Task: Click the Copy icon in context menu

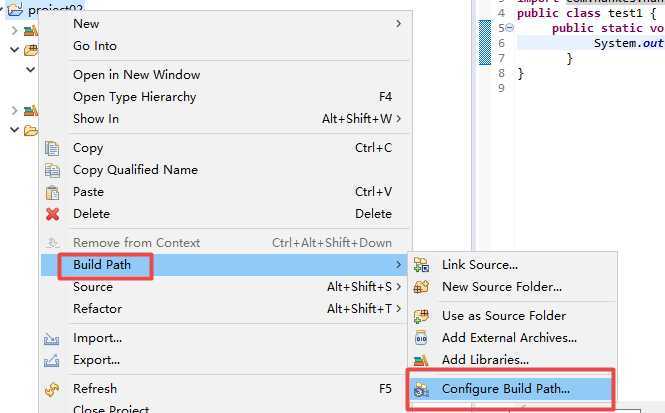Action: [52, 148]
